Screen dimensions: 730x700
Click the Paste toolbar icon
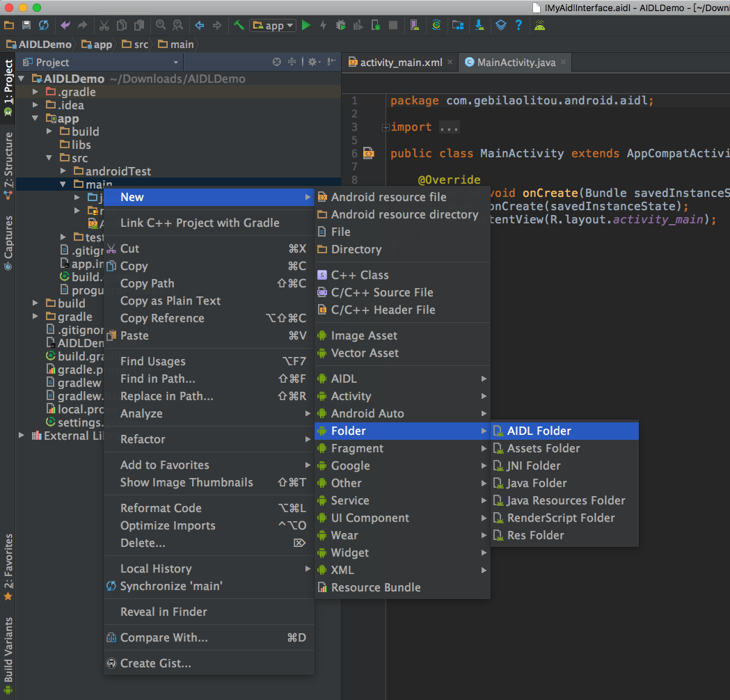point(138,25)
